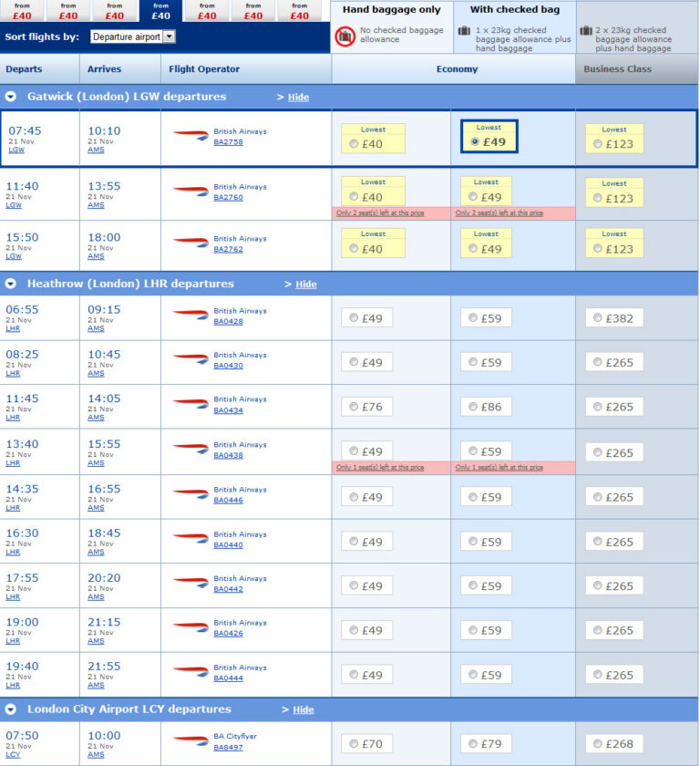
Task: Hide the Heathrow LHR departures section
Action: [306, 285]
